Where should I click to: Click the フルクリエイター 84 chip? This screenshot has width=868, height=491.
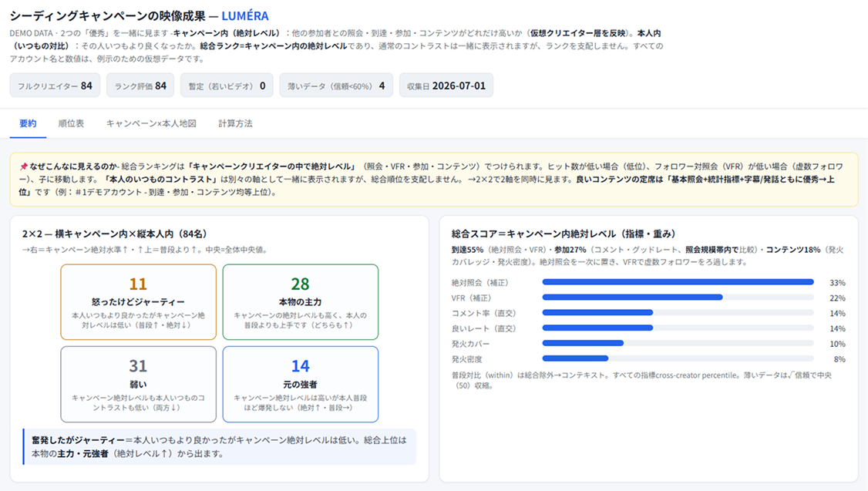(55, 86)
